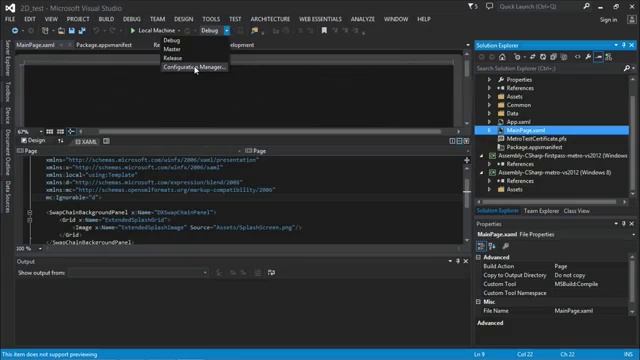Switch to the Design view tab
The width and height of the screenshot is (640, 360).
click(33, 140)
